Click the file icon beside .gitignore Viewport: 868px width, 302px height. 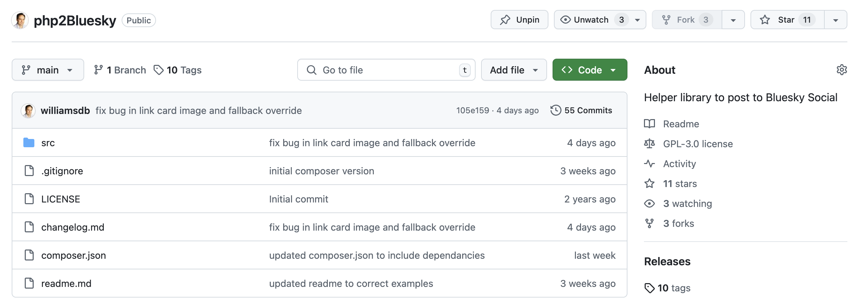tap(29, 171)
